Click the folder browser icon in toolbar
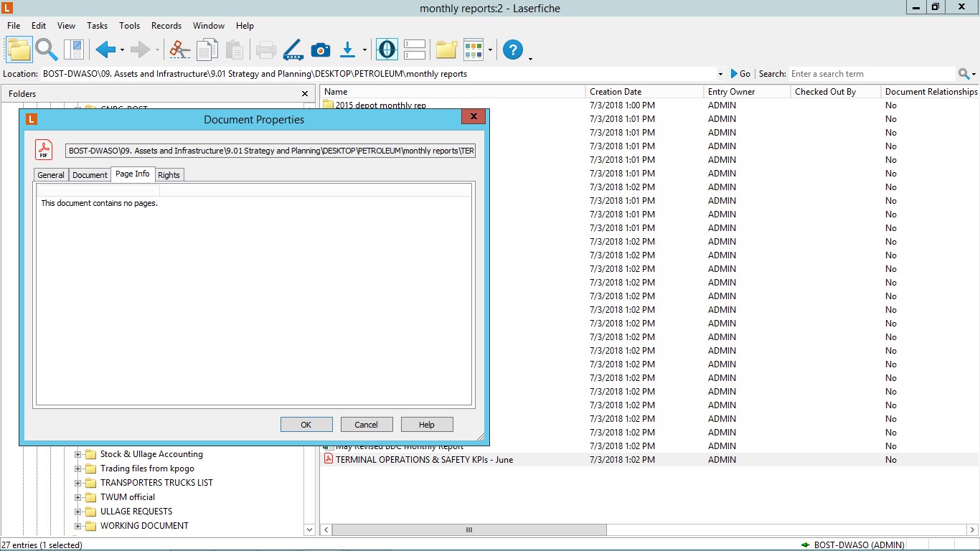Image resolution: width=980 pixels, height=551 pixels. click(x=19, y=50)
